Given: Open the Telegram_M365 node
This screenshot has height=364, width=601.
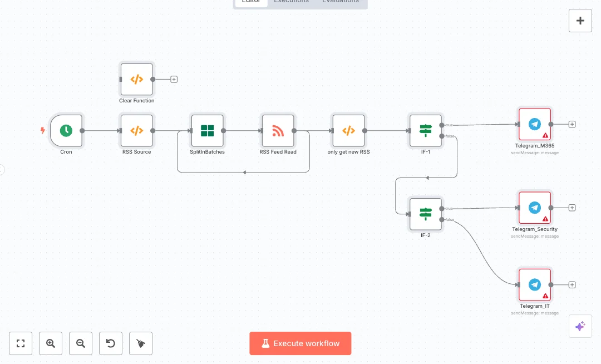Looking at the screenshot, I should (x=534, y=125).
